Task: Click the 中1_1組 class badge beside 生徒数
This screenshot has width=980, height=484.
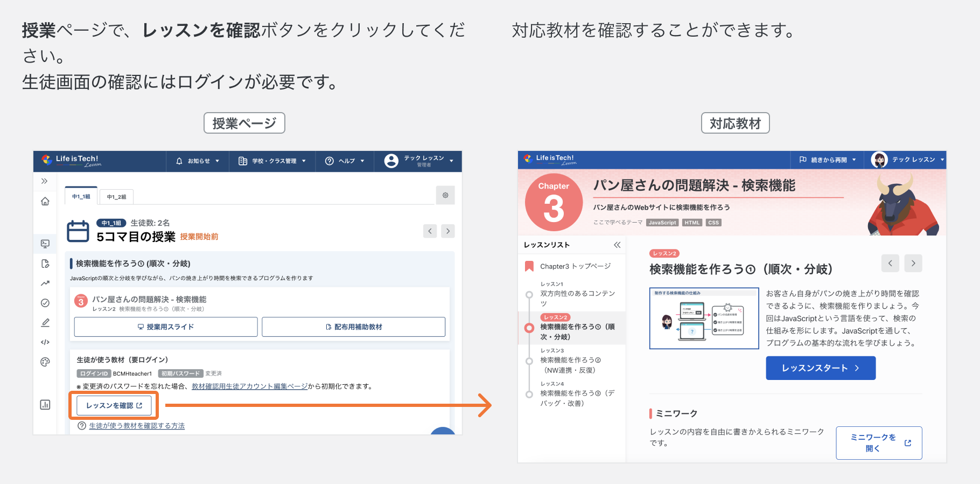Action: pos(111,223)
